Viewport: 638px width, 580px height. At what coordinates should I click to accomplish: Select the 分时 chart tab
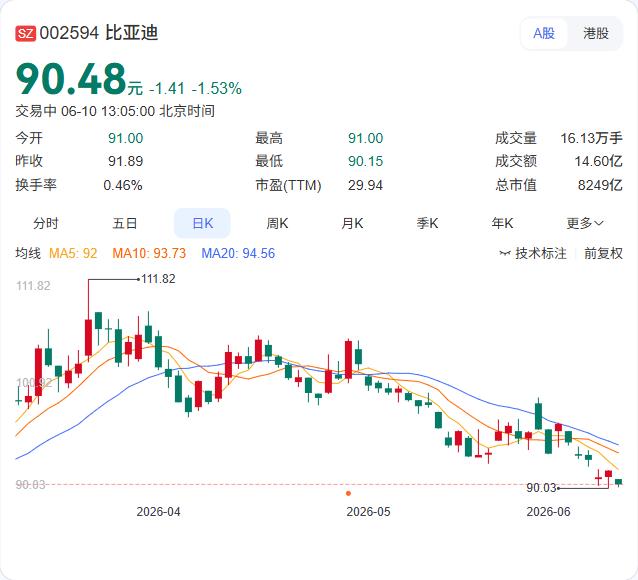[46, 223]
